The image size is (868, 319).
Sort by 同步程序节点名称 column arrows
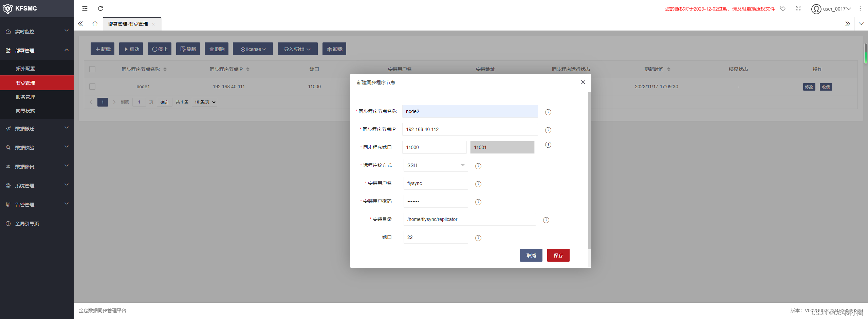[165, 69]
